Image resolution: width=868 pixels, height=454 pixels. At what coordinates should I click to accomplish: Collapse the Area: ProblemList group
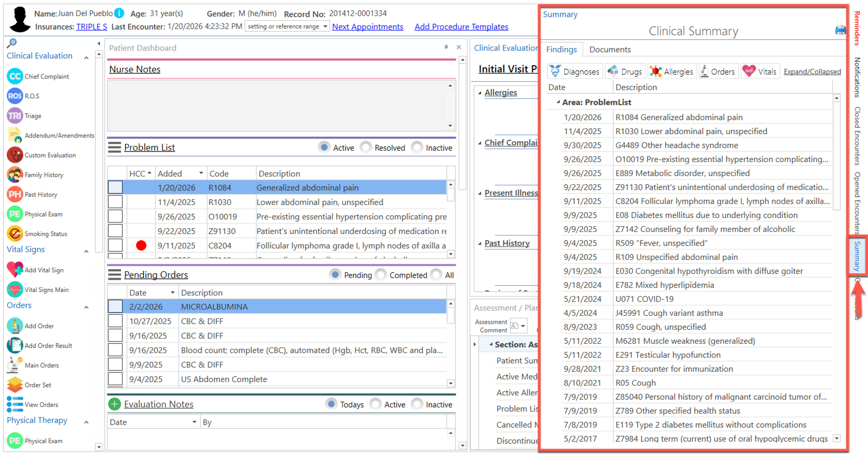(558, 102)
